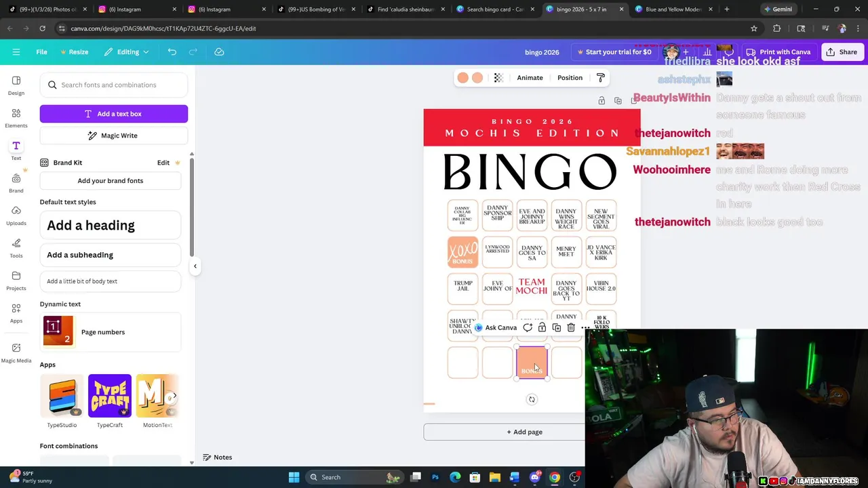This screenshot has height=488, width=868.
Task: Switch to the Blue and Yellow Modern tab
Action: click(x=673, y=9)
